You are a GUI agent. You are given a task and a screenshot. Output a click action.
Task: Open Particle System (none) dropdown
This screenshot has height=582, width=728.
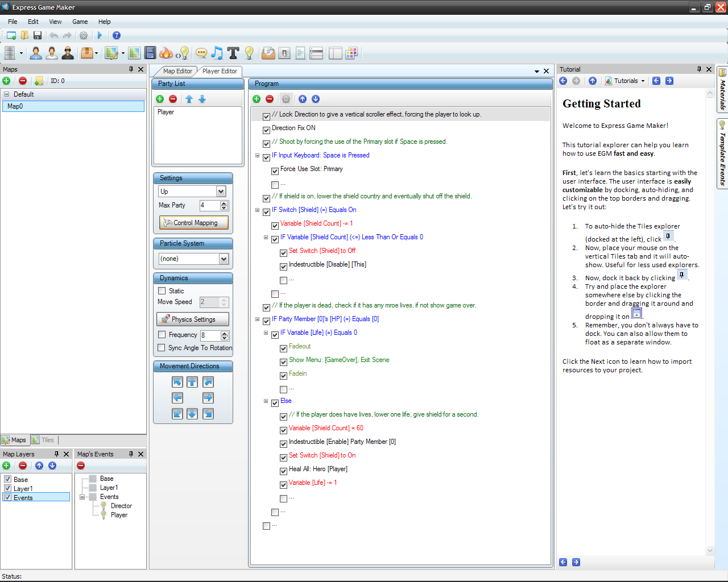224,259
